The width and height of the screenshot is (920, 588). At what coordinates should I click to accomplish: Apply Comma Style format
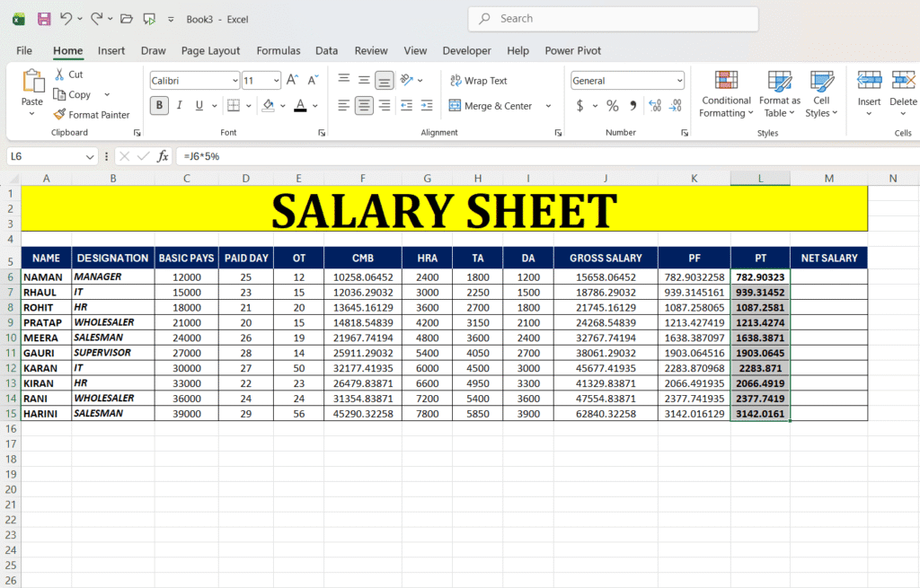click(x=633, y=106)
